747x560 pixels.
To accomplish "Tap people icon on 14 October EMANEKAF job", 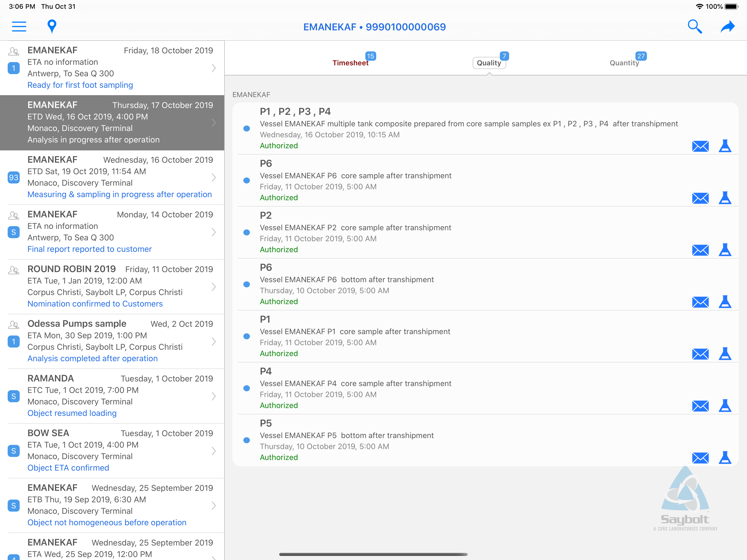I will point(13,215).
